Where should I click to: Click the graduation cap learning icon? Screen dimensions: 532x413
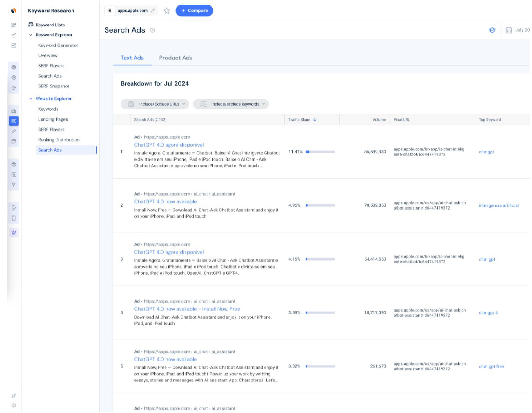(492, 30)
